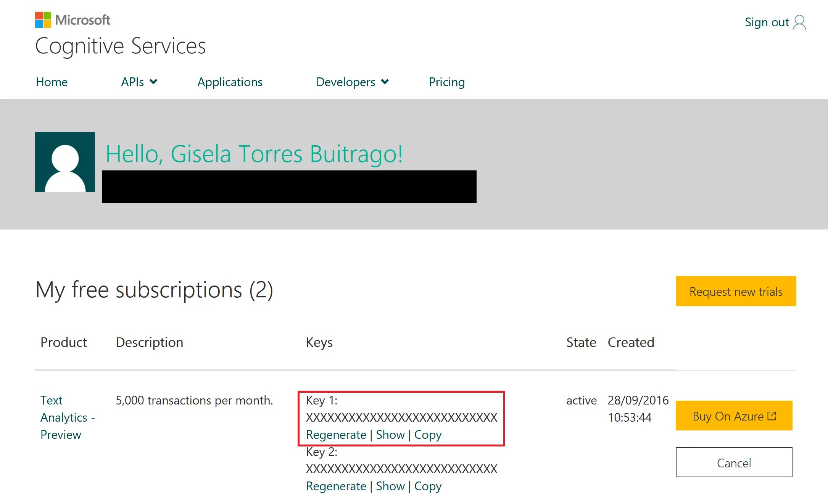Click the user account icon beside Sign out
The image size is (828, 504).
tap(799, 22)
